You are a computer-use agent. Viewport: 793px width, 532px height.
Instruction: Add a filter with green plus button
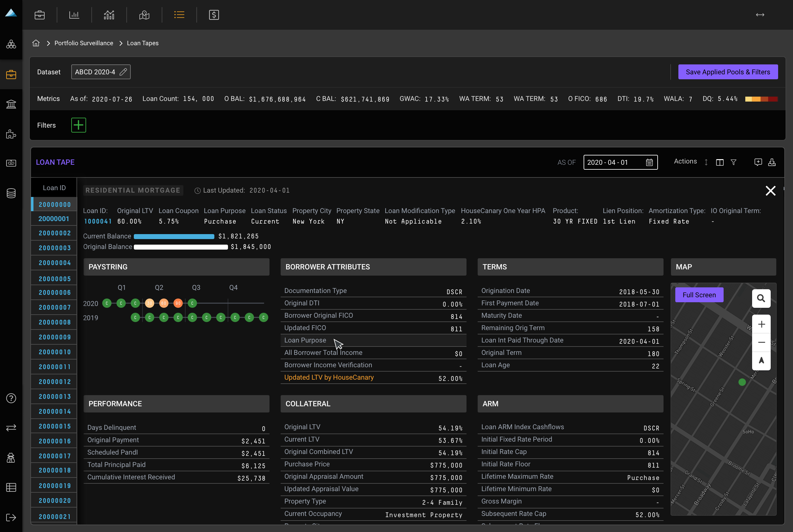78,125
